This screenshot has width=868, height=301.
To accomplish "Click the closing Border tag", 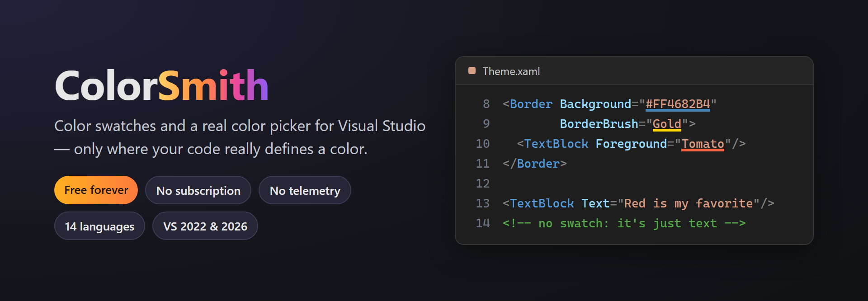I will (x=534, y=164).
